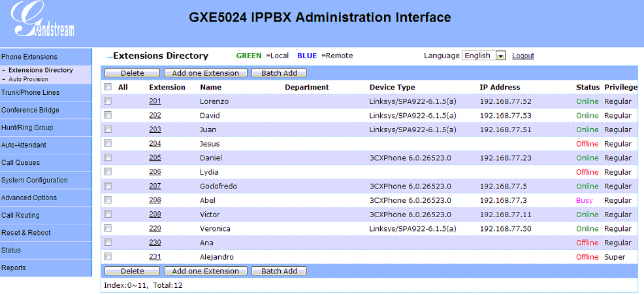This screenshot has height=295, width=644.
Task: Open Phone Extensions menu
Action: click(46, 57)
